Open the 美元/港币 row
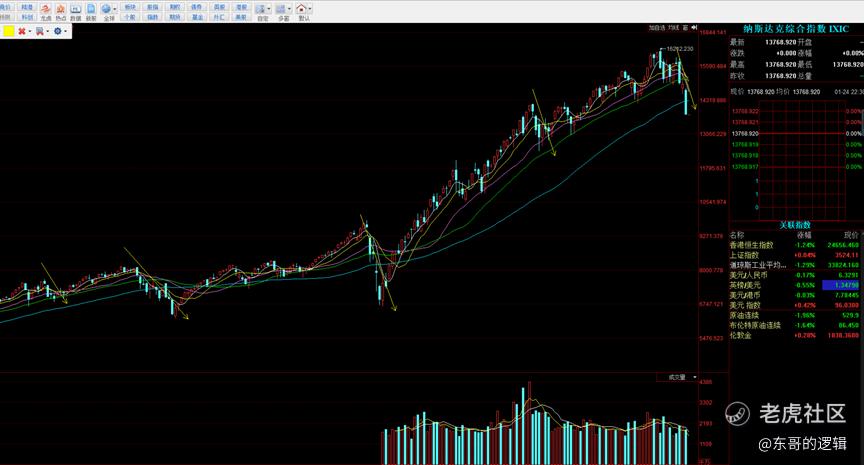This screenshot has height=465, width=864. (x=795, y=295)
